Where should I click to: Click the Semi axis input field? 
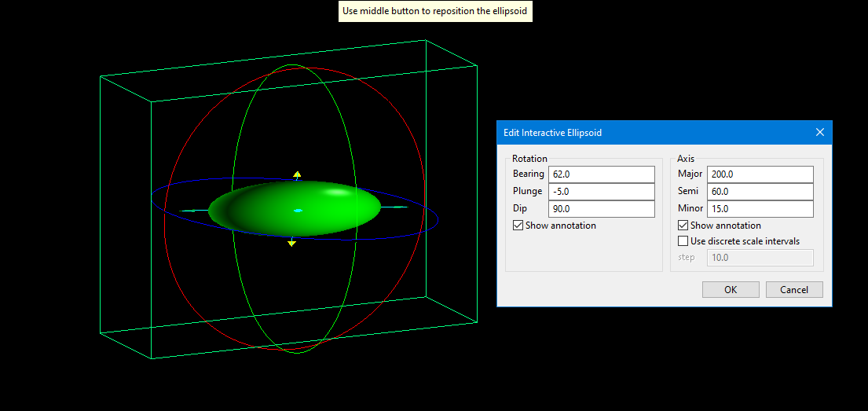(760, 192)
